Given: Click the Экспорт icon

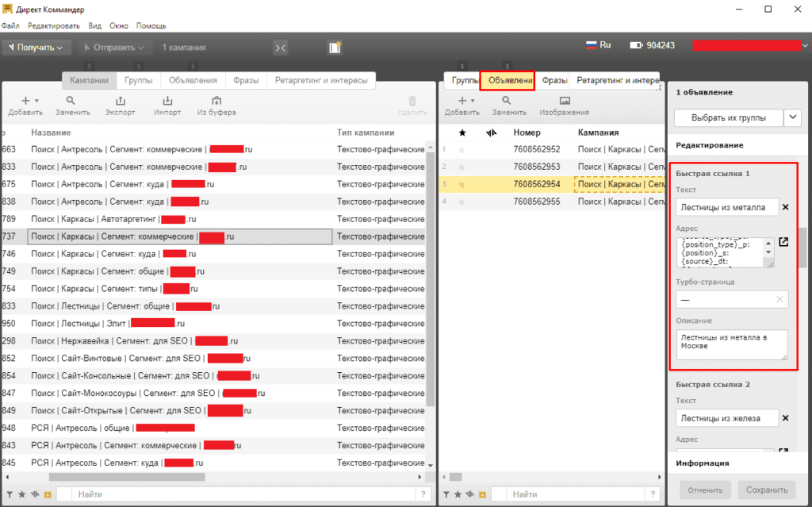Looking at the screenshot, I should 121,101.
